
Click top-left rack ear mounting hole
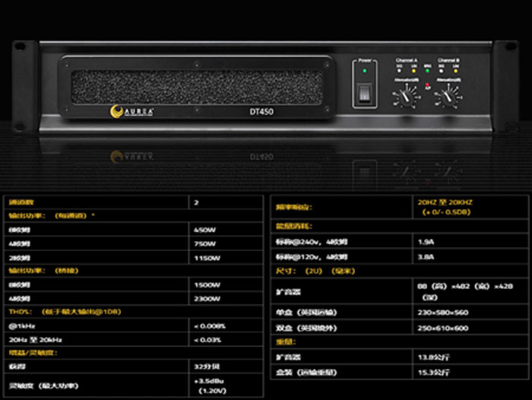20,46
